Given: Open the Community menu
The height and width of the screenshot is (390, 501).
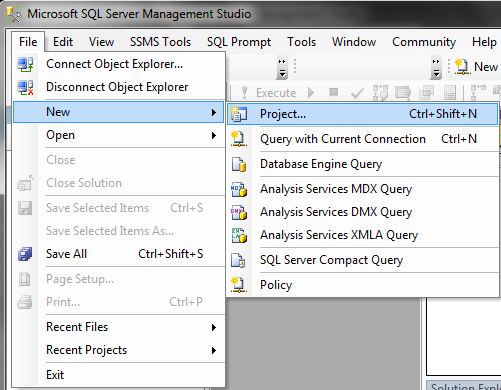Looking at the screenshot, I should [x=424, y=42].
